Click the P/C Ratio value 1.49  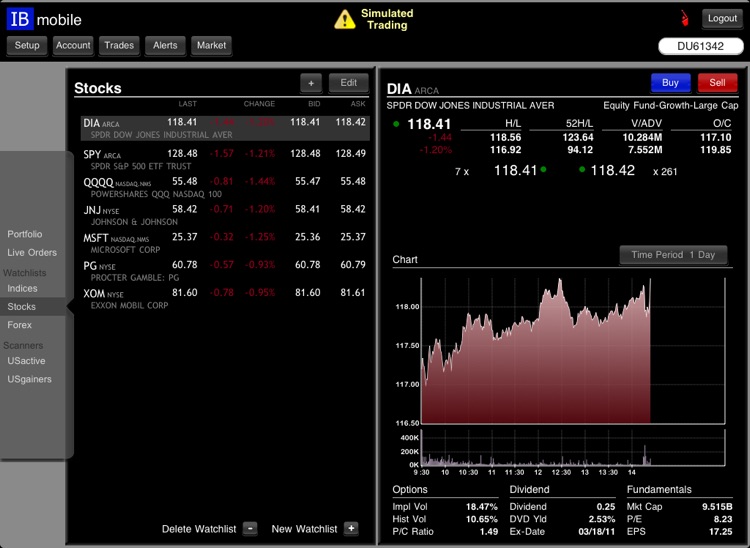[x=488, y=531]
